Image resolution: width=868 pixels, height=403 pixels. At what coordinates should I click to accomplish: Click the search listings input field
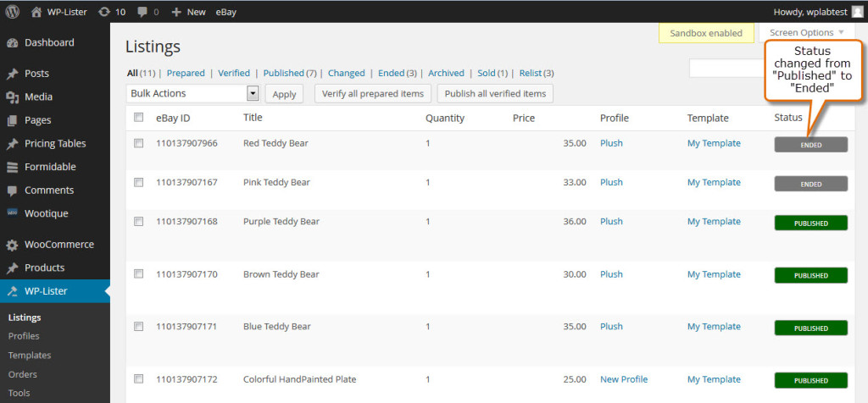[726, 69]
